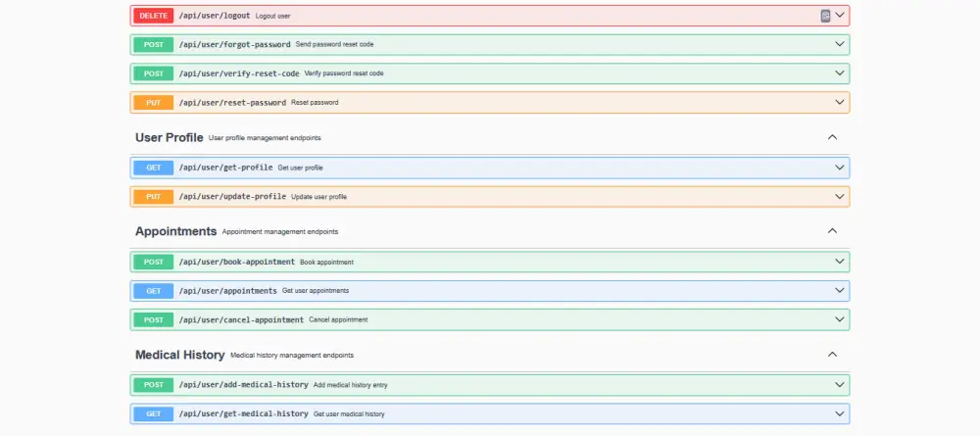Open the /api/user/book-appointment path
The image size is (980, 436).
[237, 263]
